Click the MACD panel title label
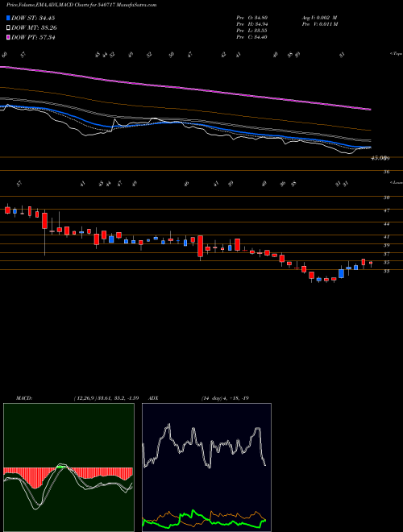Image resolution: width=403 pixels, height=532 pixels. coord(23,398)
